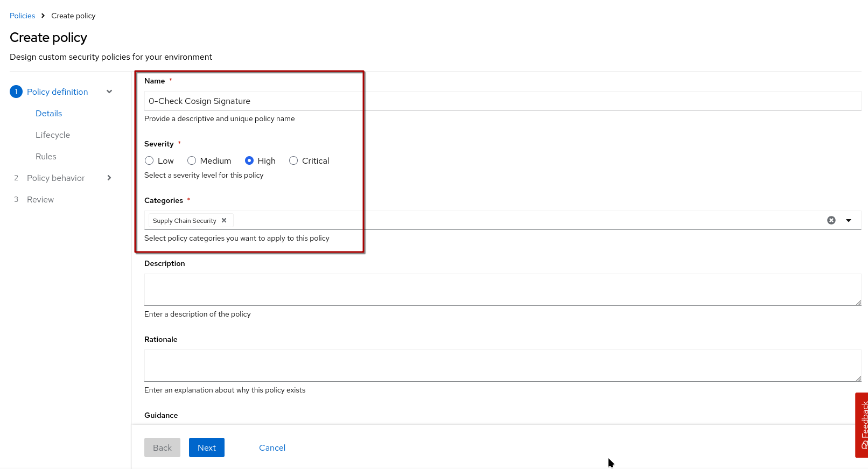This screenshot has height=469, width=868.
Task: Click into the policy Name field
Action: (502, 101)
